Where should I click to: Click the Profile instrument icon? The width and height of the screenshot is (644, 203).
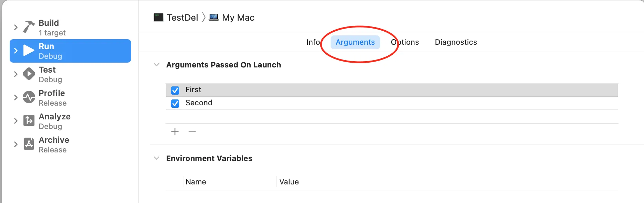click(x=29, y=97)
